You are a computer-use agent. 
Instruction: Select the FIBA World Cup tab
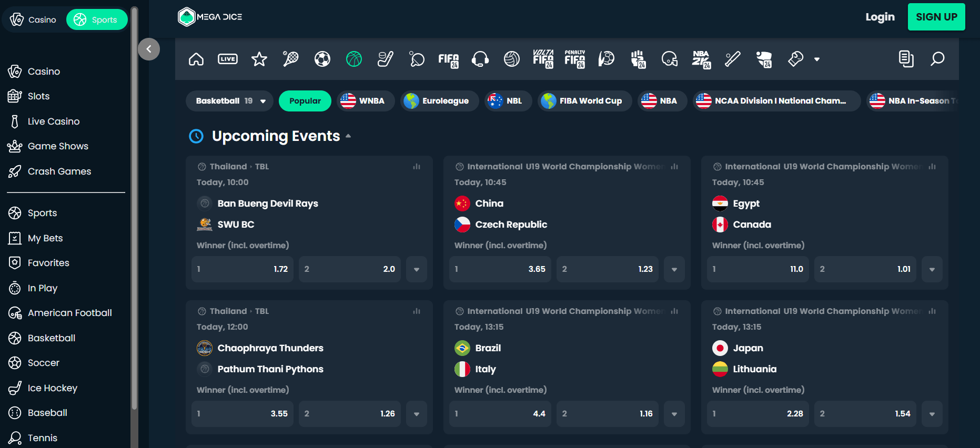point(585,101)
